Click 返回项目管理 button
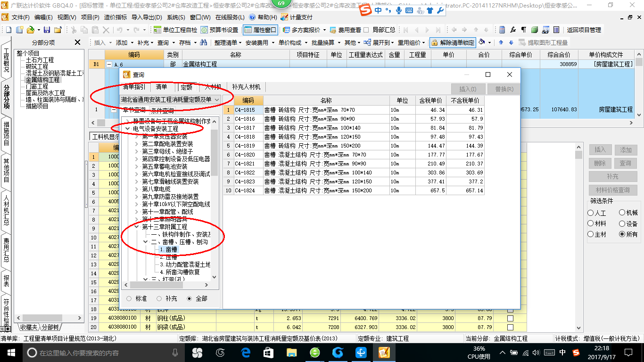 point(584,30)
